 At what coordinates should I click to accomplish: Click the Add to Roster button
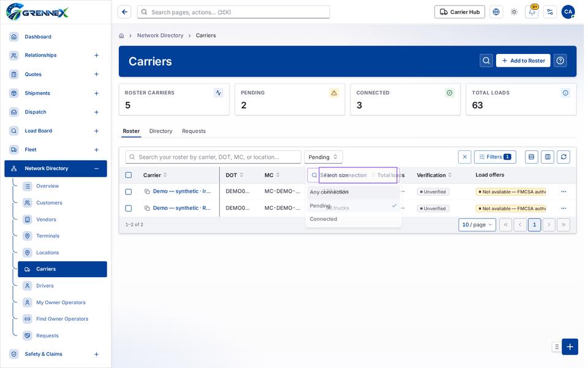(x=523, y=61)
